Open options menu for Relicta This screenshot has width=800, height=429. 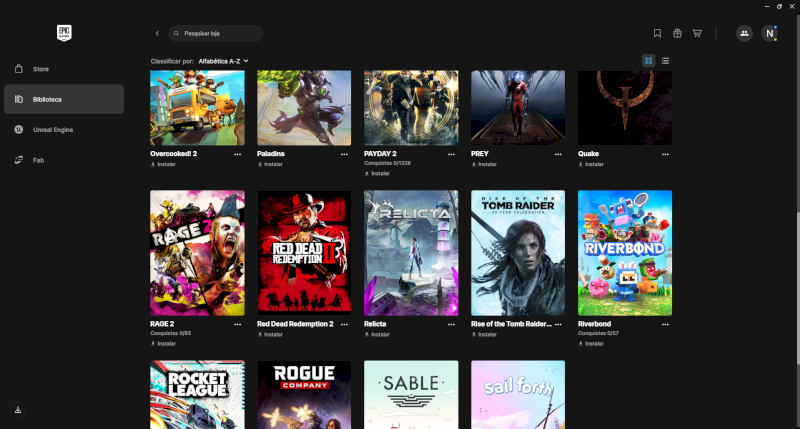pyautogui.click(x=452, y=324)
